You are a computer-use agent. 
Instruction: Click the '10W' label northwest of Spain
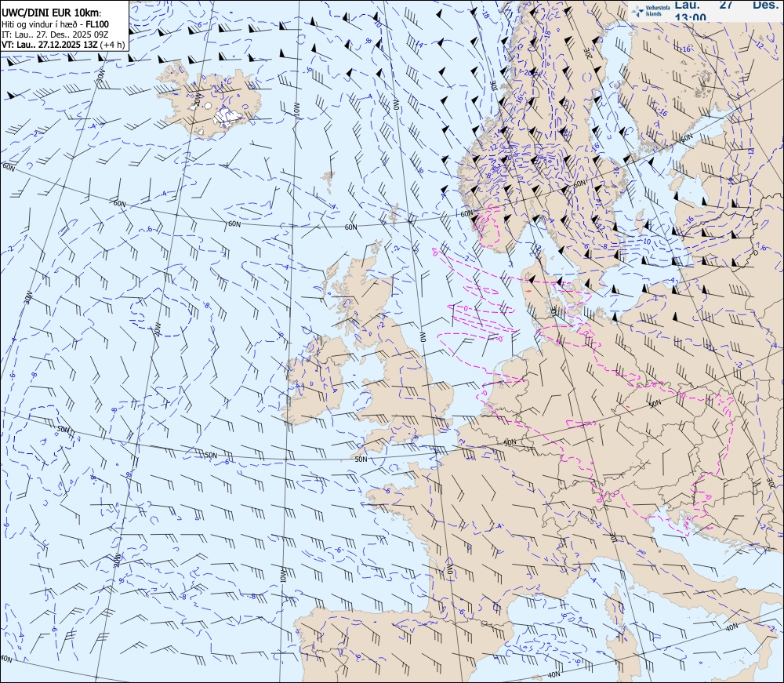pos(282,576)
